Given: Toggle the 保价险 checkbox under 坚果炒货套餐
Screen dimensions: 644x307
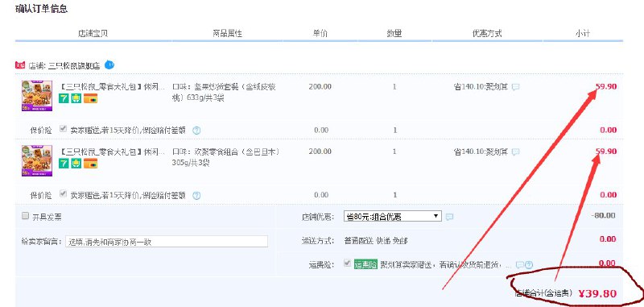Looking at the screenshot, I should click(63, 129).
